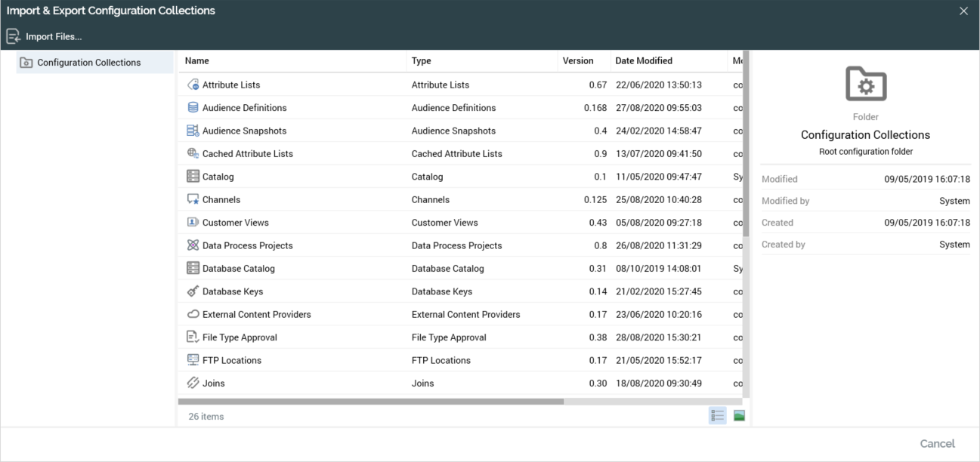Click the Audience Snapshots icon
The width and height of the screenshot is (980, 462).
pyautogui.click(x=193, y=131)
